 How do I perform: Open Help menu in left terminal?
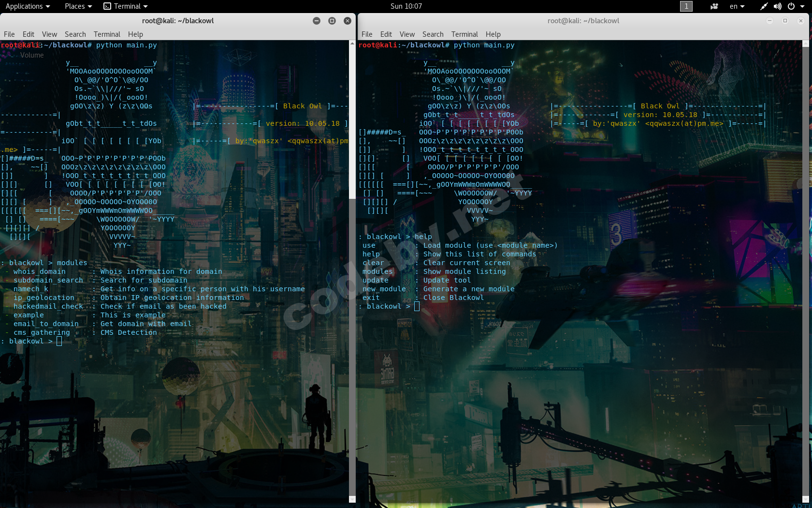(x=135, y=34)
